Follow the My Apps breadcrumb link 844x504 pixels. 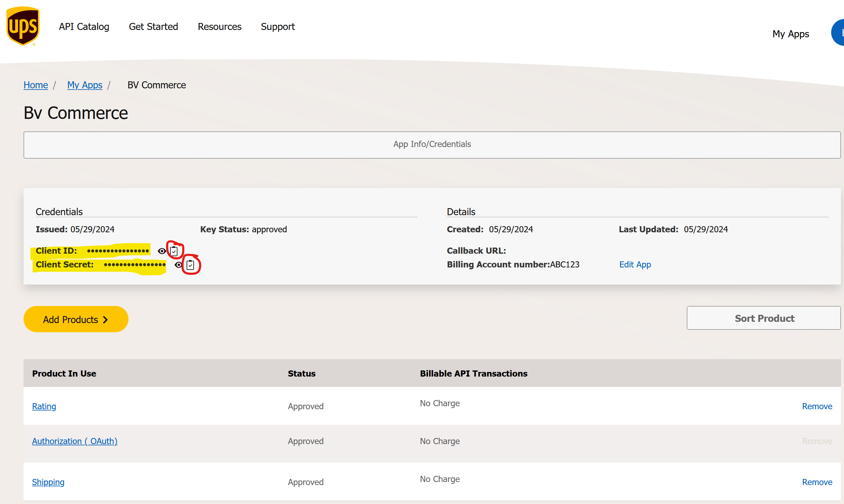click(85, 85)
